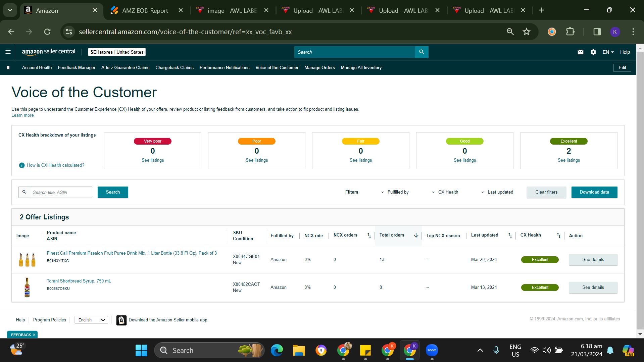
Task: Expand the Last updated filter
Action: point(497,192)
